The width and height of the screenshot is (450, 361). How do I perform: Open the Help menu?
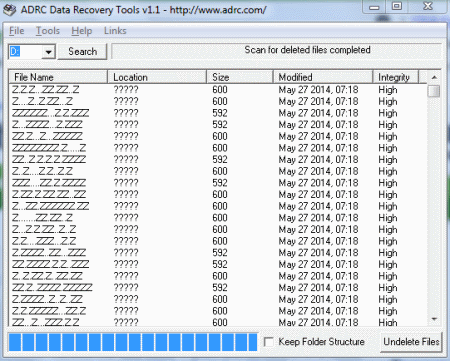[81, 31]
